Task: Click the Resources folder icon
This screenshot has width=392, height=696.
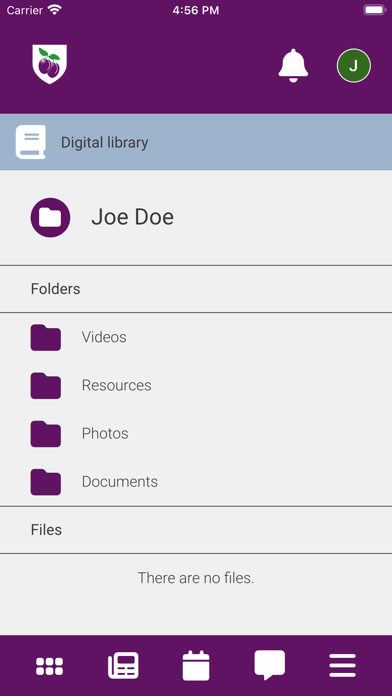Action: pyautogui.click(x=46, y=385)
